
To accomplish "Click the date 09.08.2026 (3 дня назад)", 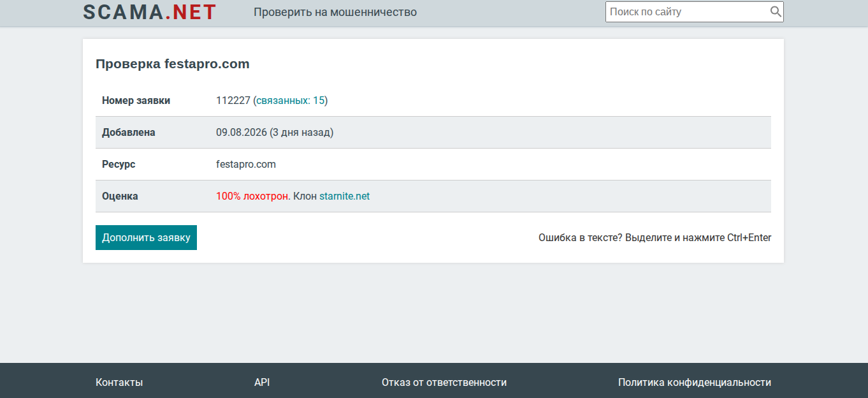I will [x=275, y=132].
